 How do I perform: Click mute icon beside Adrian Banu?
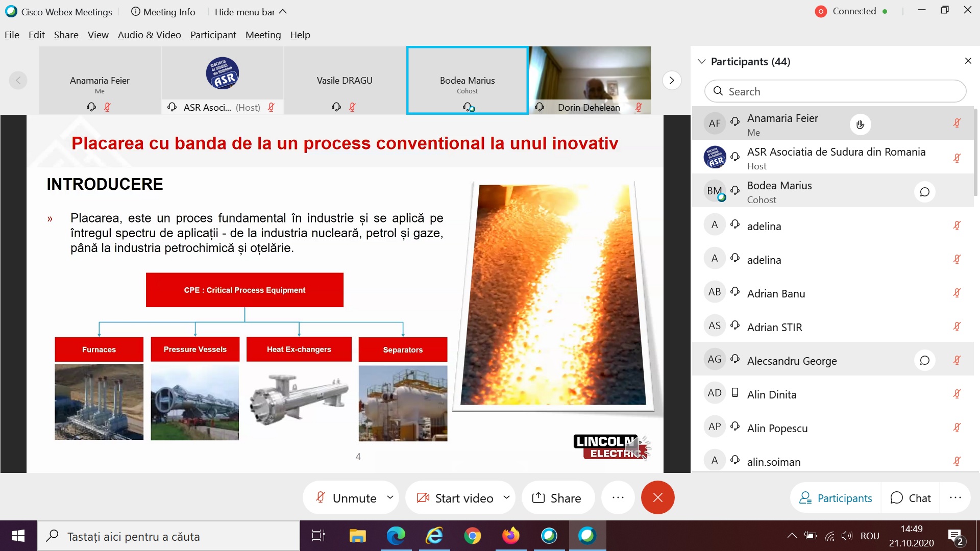[x=957, y=293]
